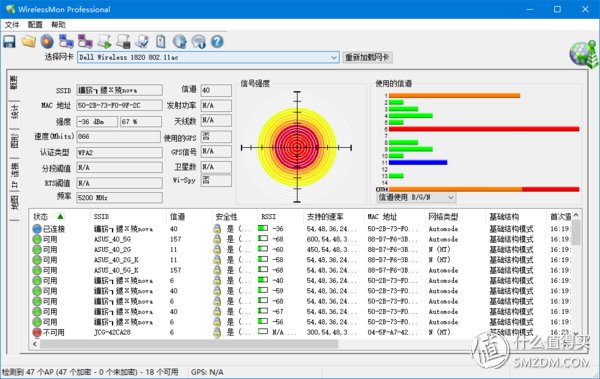Switch to the IP 连接 side tab
The image size is (600, 379).
(15, 175)
